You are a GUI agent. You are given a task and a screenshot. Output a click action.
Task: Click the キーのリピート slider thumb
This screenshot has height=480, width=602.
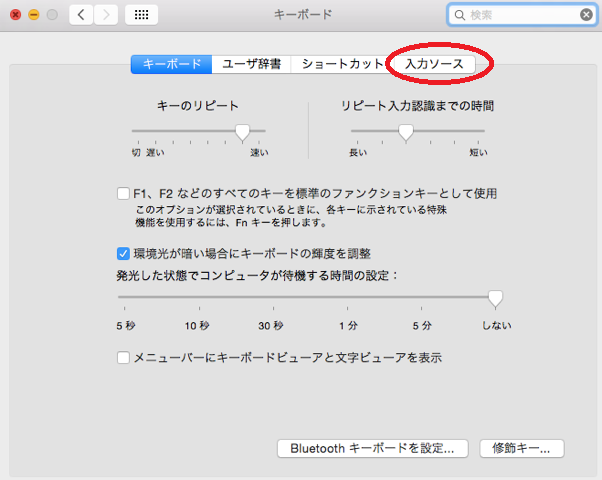click(242, 133)
